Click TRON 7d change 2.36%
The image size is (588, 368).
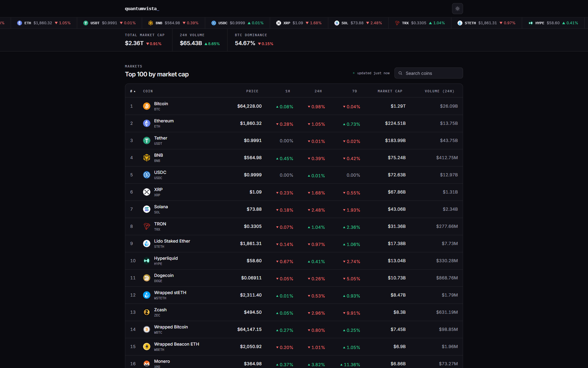[352, 227]
